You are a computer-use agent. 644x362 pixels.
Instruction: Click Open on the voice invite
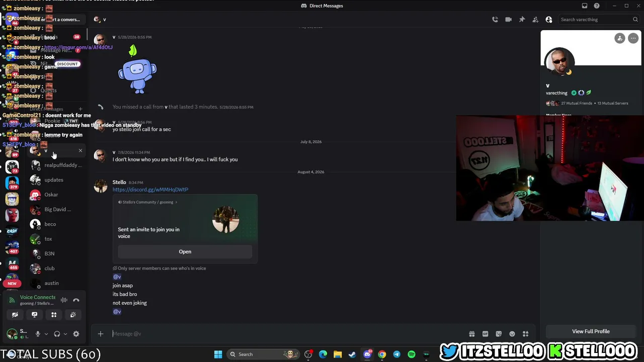185,251
